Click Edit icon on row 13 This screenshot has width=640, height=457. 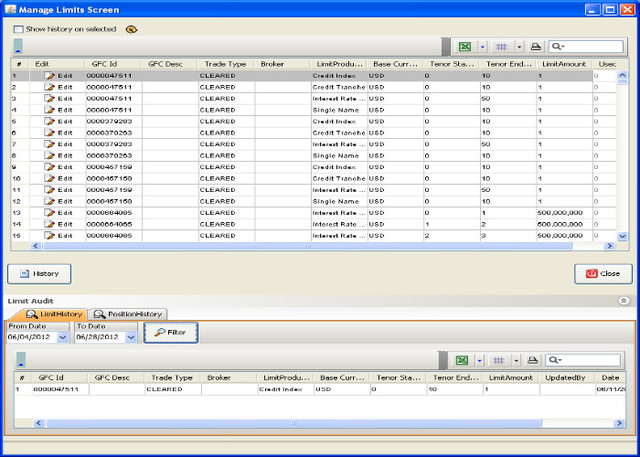click(x=49, y=213)
